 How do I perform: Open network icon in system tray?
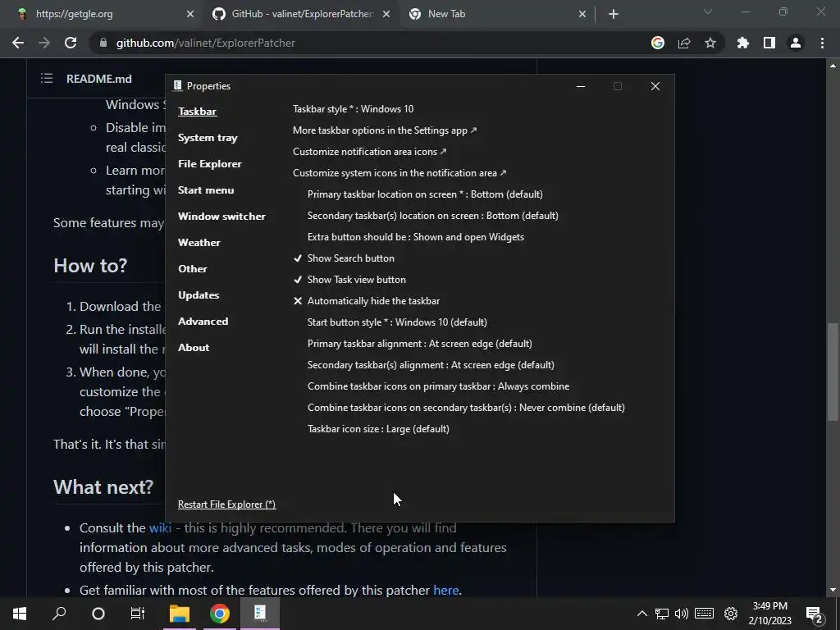[x=662, y=614]
